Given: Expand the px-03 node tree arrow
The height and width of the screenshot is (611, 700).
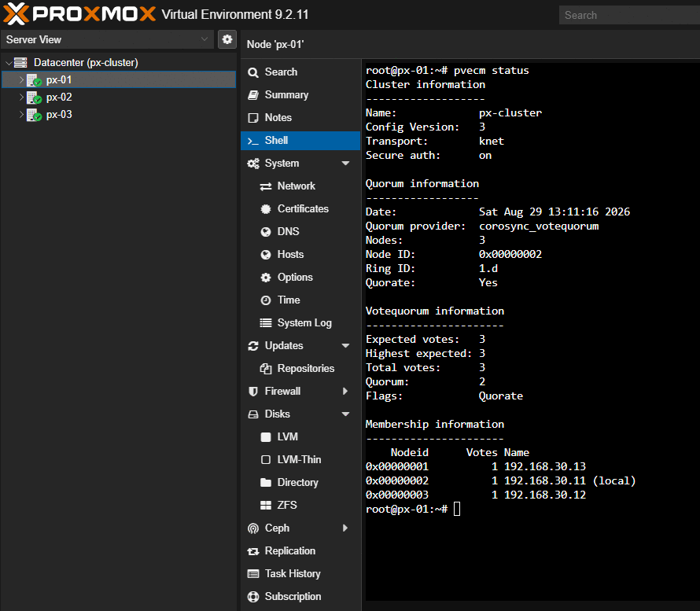Looking at the screenshot, I should pyautogui.click(x=21, y=114).
